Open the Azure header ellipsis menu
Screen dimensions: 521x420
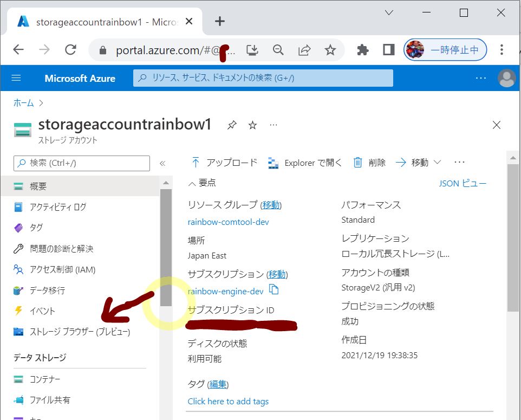pyautogui.click(x=481, y=78)
